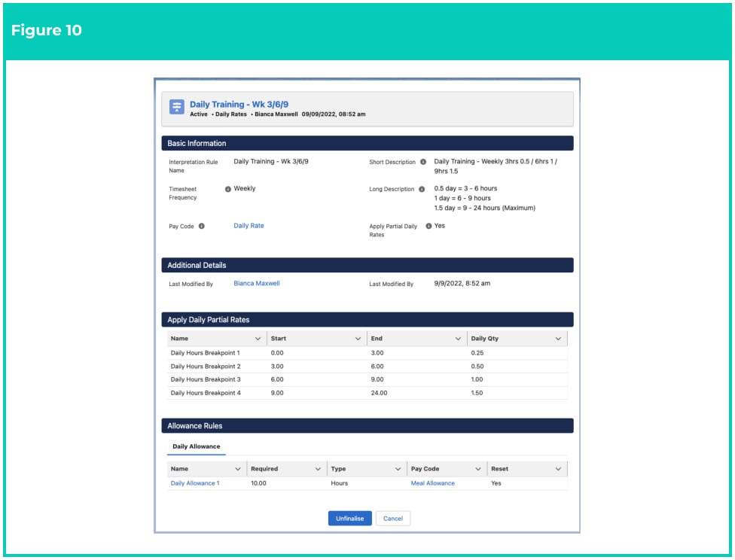Click the Unfinalise button
Screen dimensions: 735x560
click(x=349, y=519)
